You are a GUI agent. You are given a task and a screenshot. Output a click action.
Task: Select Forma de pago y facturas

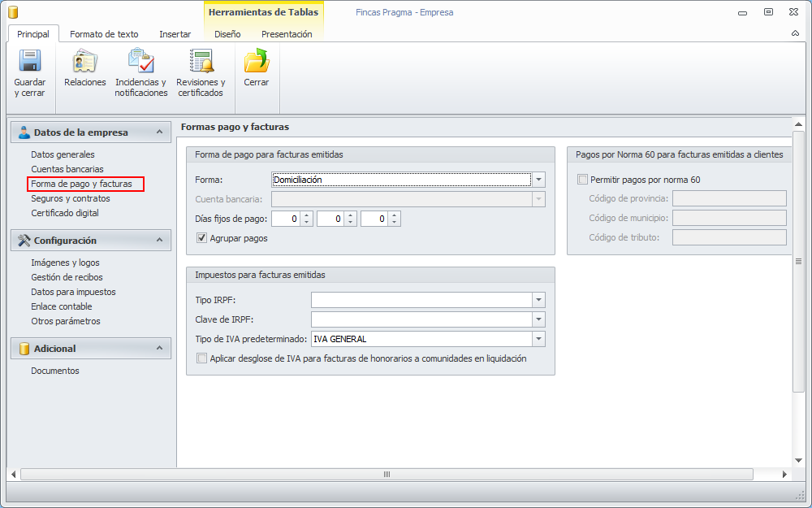tap(81, 184)
